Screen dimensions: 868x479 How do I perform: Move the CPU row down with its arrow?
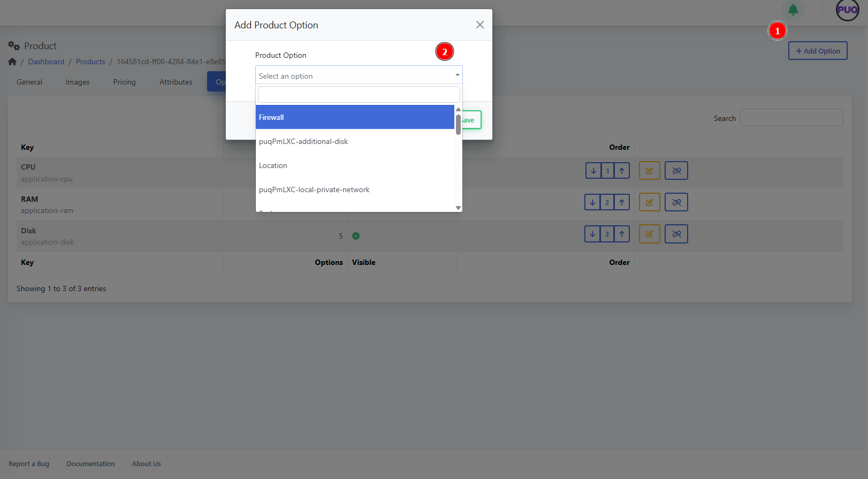point(593,171)
